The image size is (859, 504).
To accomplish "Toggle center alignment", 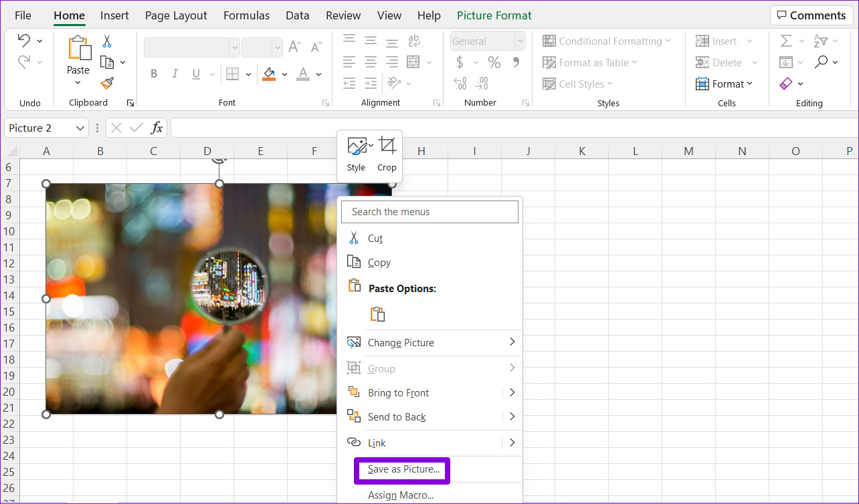I will pyautogui.click(x=370, y=62).
